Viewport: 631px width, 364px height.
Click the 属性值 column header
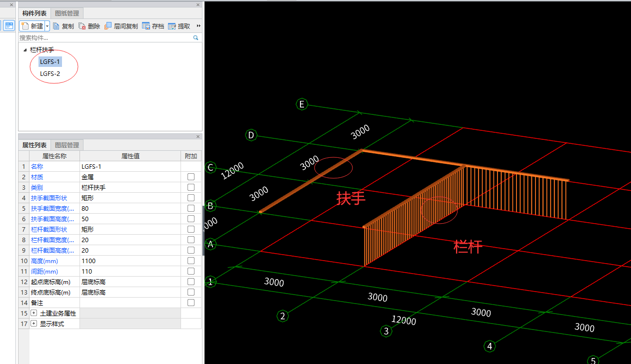[130, 156]
